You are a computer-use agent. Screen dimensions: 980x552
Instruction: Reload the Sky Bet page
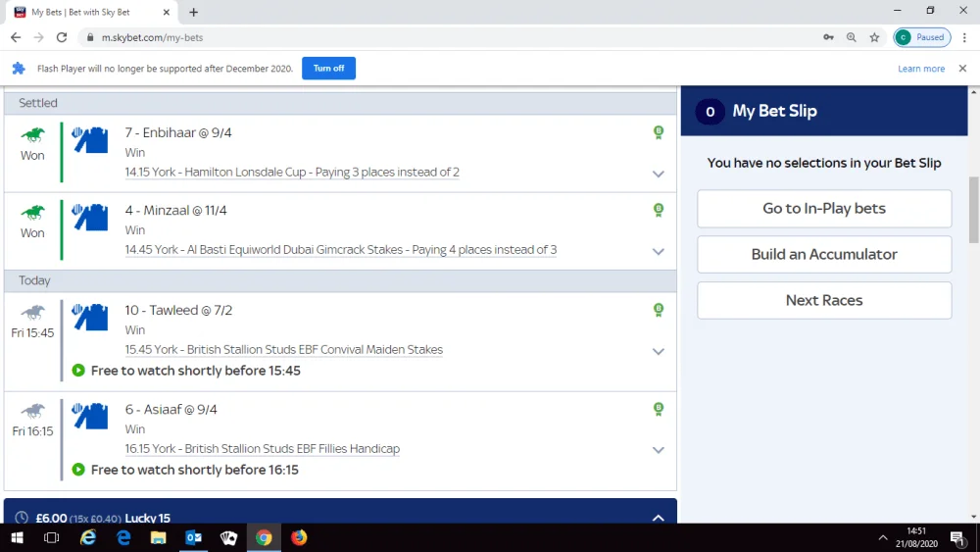(61, 37)
